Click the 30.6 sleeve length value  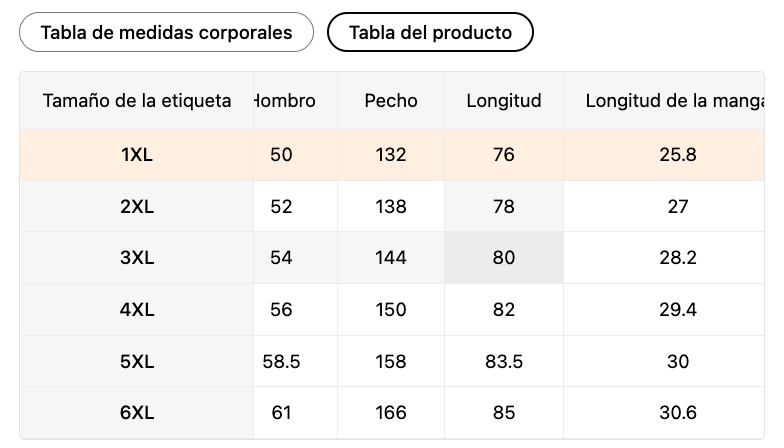click(678, 412)
